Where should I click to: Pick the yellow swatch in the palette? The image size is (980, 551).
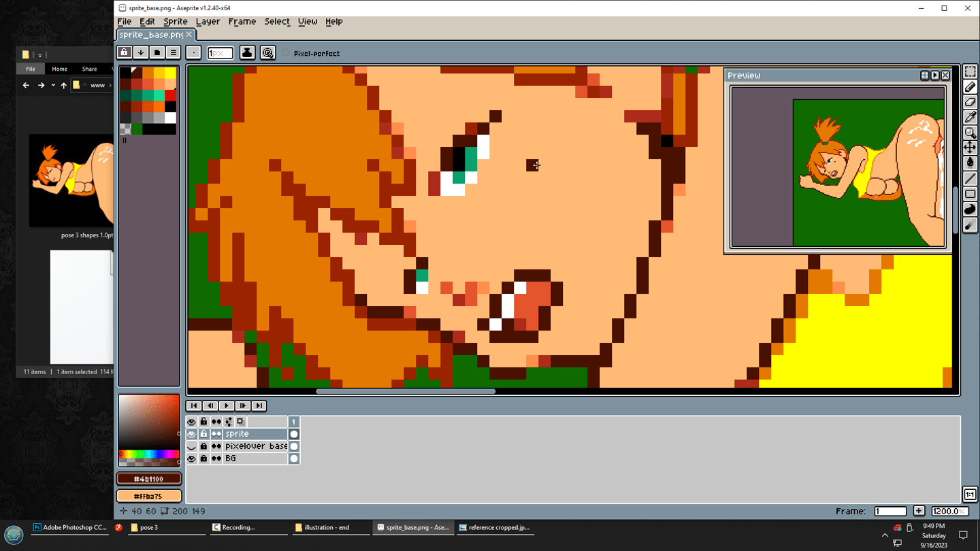pyautogui.click(x=170, y=73)
